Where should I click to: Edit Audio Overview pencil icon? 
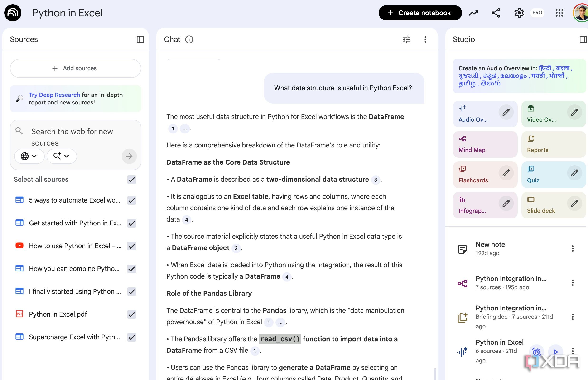506,112
